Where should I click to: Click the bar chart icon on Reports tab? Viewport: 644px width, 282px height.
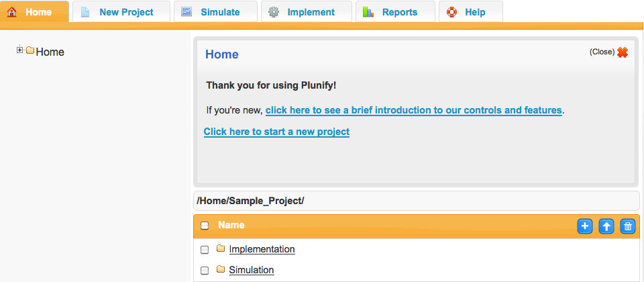coord(368,12)
